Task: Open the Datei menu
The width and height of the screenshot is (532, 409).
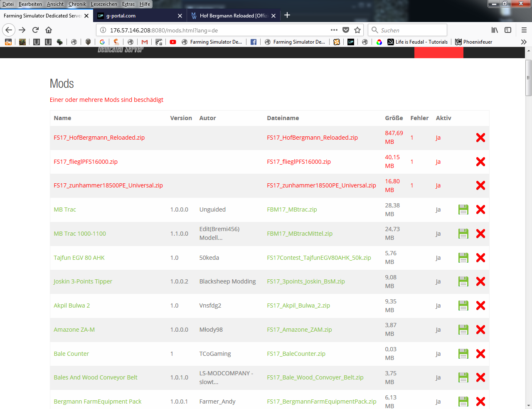Action: click(8, 4)
